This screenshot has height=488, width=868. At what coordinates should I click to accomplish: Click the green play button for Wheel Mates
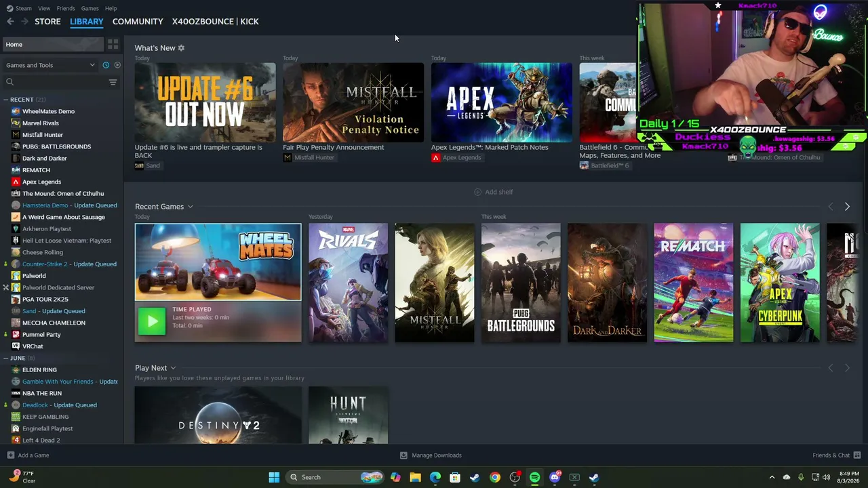pyautogui.click(x=151, y=321)
